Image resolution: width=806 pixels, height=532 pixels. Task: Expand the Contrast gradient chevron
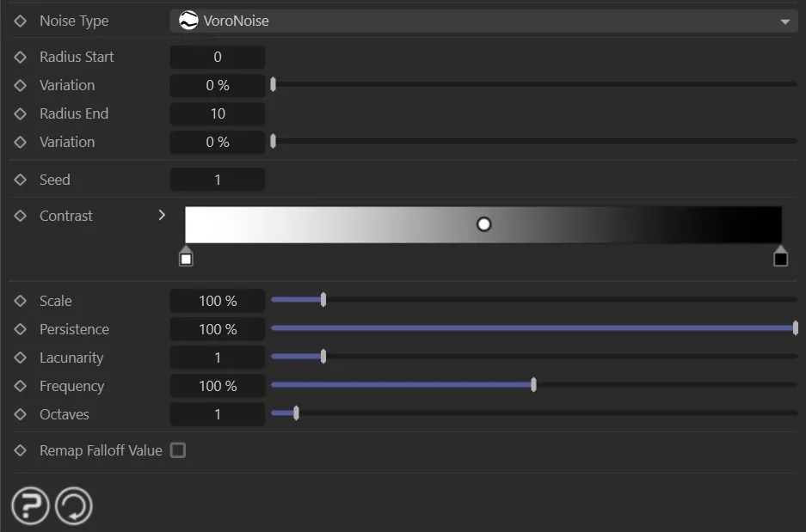pyautogui.click(x=162, y=215)
